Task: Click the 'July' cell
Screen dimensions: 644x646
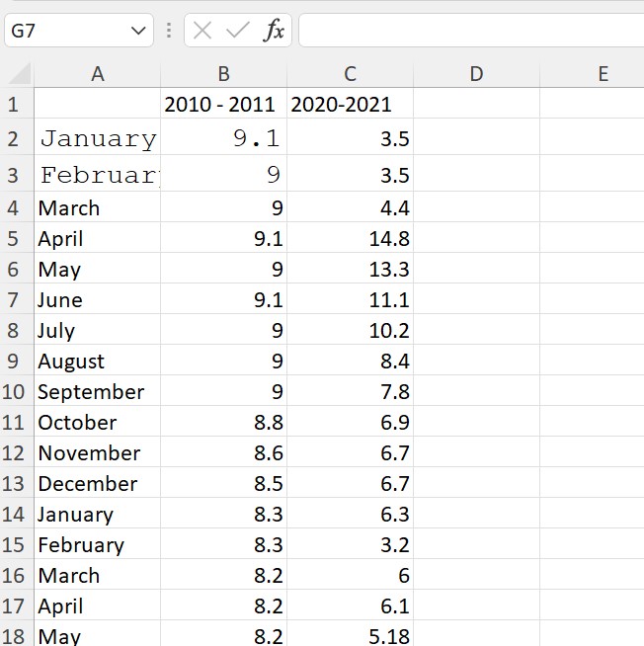Action: pyautogui.click(x=97, y=330)
